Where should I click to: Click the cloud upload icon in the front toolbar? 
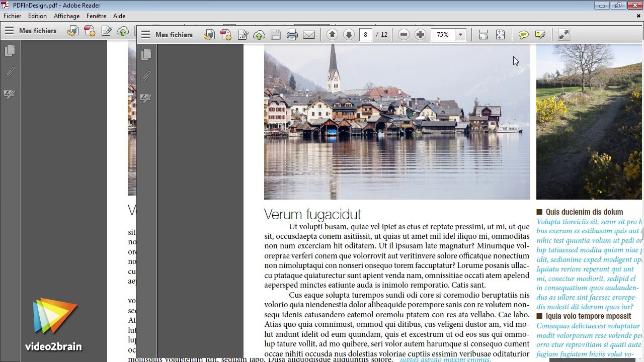click(259, 35)
